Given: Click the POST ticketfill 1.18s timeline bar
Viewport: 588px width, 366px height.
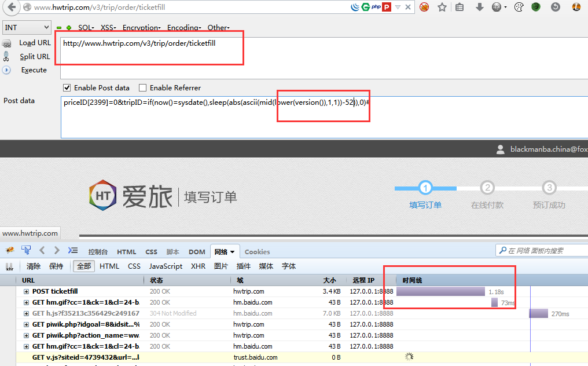Looking at the screenshot, I should (x=440, y=291).
